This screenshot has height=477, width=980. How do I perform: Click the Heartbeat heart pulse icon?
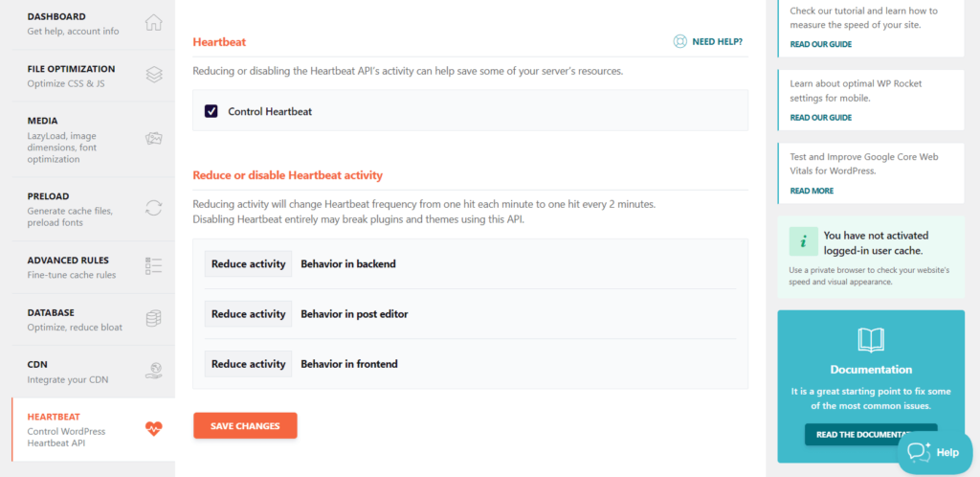153,428
